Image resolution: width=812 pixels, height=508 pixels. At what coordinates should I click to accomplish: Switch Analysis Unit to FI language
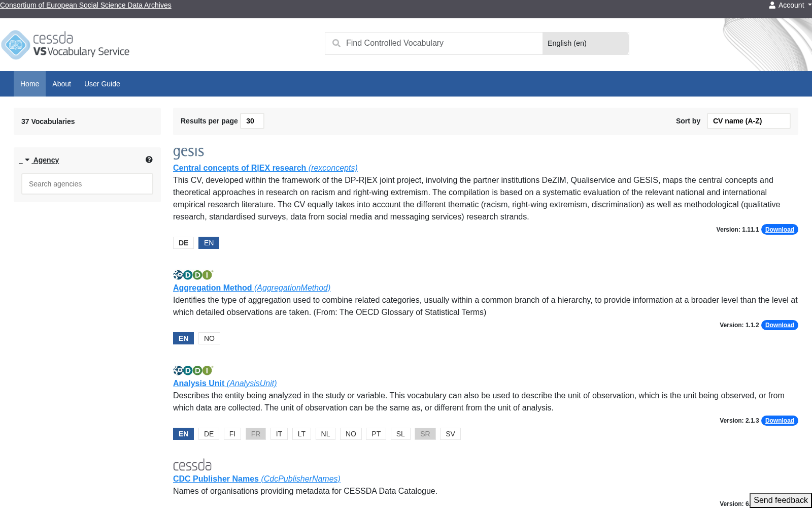pyautogui.click(x=232, y=434)
